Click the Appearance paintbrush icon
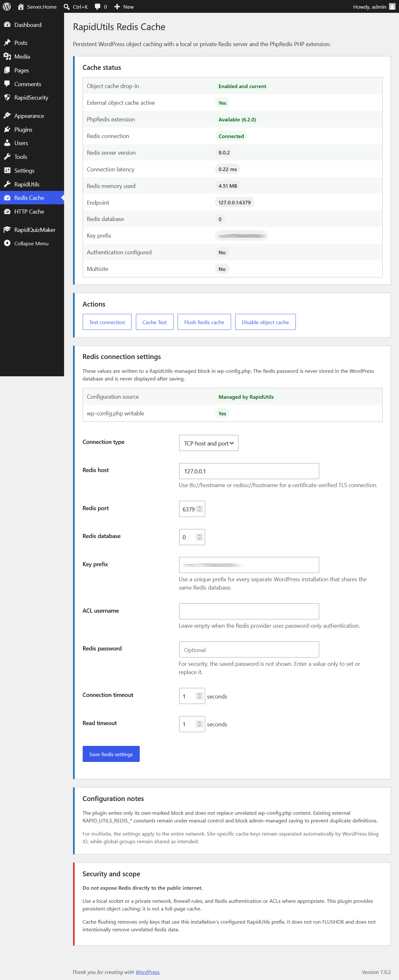Image resolution: width=399 pixels, height=980 pixels. [7, 116]
